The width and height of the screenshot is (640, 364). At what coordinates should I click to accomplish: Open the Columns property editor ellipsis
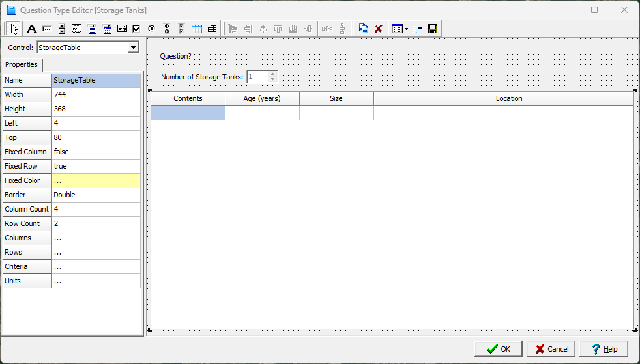pyautogui.click(x=96, y=238)
